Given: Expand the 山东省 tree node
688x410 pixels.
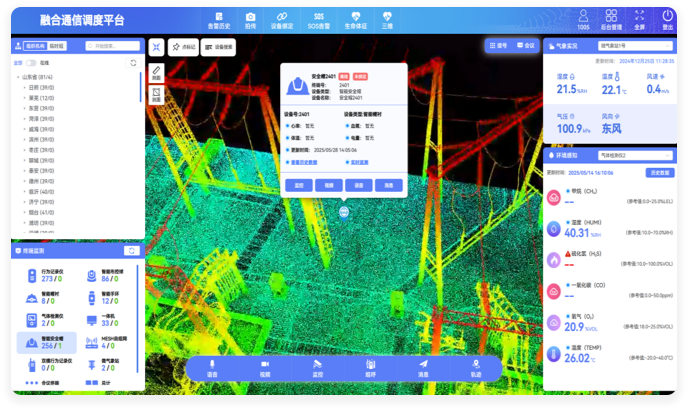Looking at the screenshot, I should (x=17, y=76).
